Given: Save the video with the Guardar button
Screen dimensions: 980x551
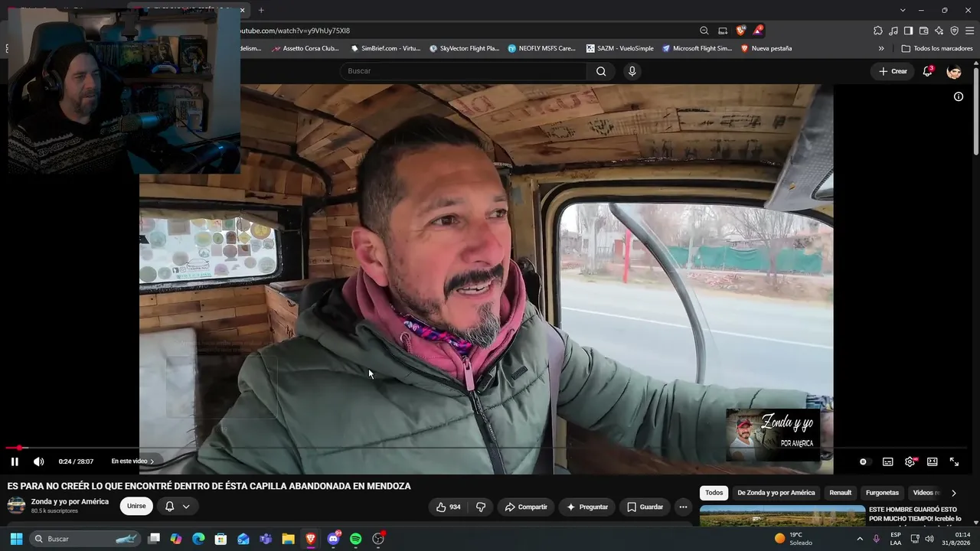Looking at the screenshot, I should [x=645, y=507].
